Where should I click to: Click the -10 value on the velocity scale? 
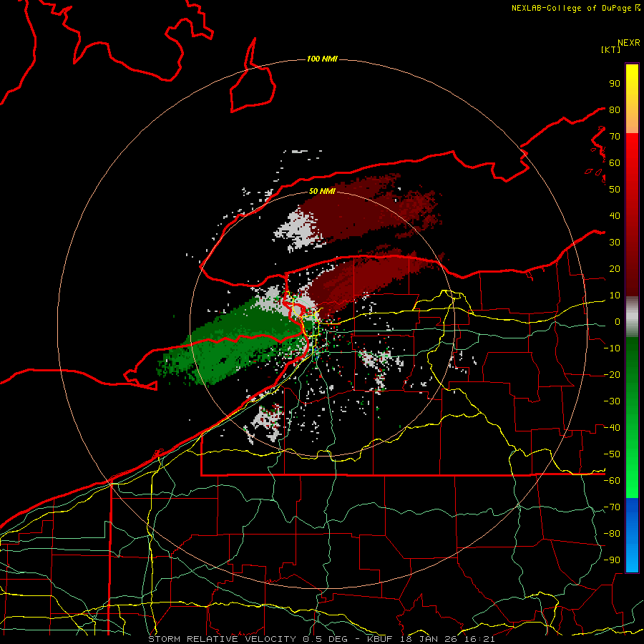click(612, 348)
